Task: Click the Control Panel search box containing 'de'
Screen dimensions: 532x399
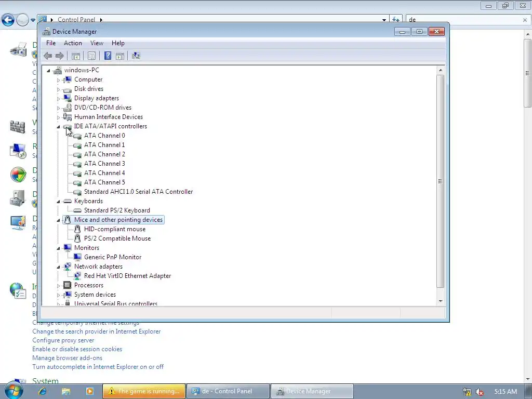Action: pos(463,20)
